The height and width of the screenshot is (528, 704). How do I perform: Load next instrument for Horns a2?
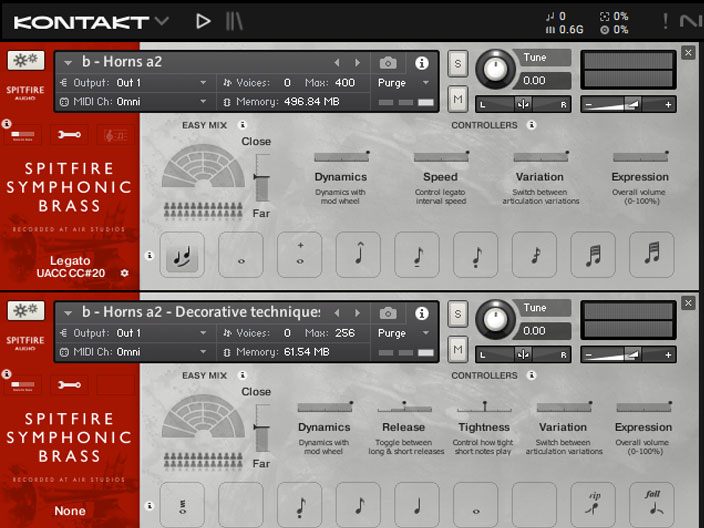coord(357,63)
